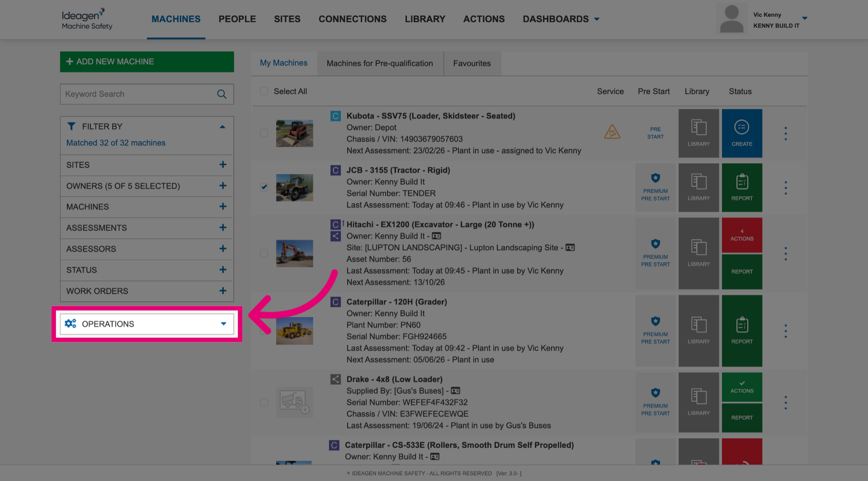This screenshot has height=481, width=868.
Task: Go to the Actions nav tab
Action: click(484, 19)
